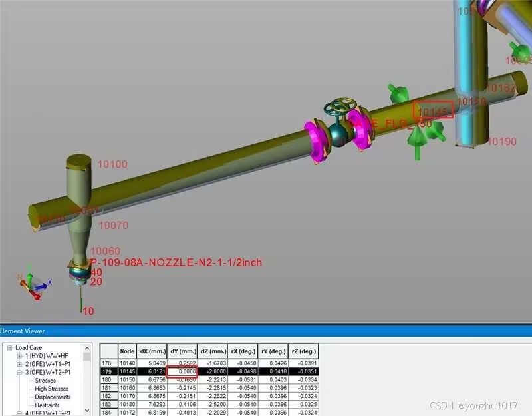Image resolution: width=532 pixels, height=416 pixels.
Task: Click node cell 10150 in the table
Action: (x=127, y=379)
